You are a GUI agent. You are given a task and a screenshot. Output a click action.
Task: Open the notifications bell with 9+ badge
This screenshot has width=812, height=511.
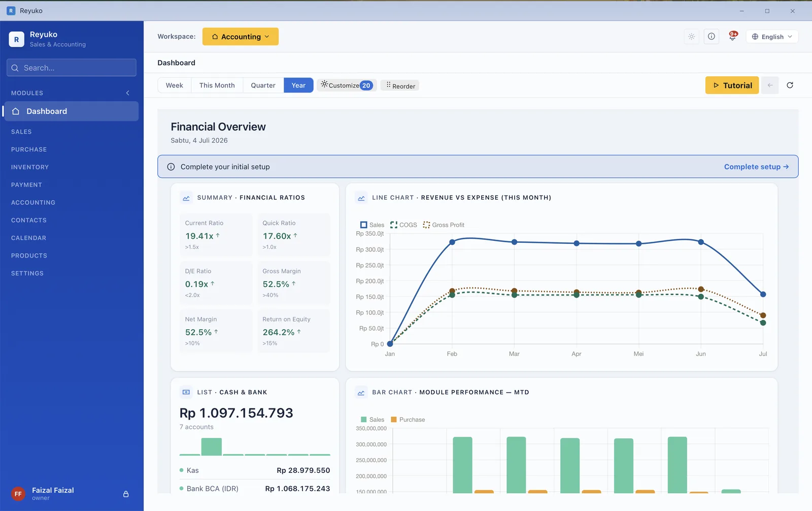click(x=733, y=36)
